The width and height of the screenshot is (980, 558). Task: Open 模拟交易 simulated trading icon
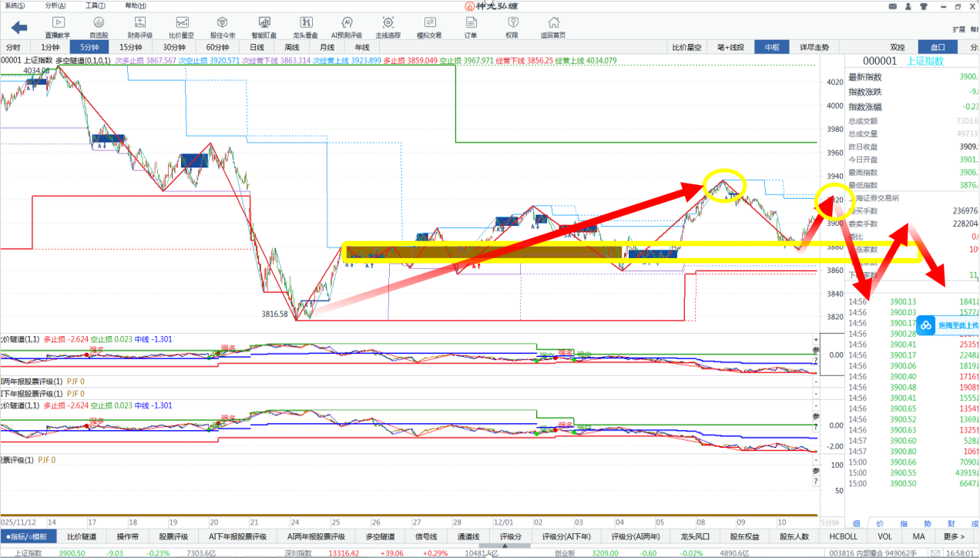tap(429, 27)
